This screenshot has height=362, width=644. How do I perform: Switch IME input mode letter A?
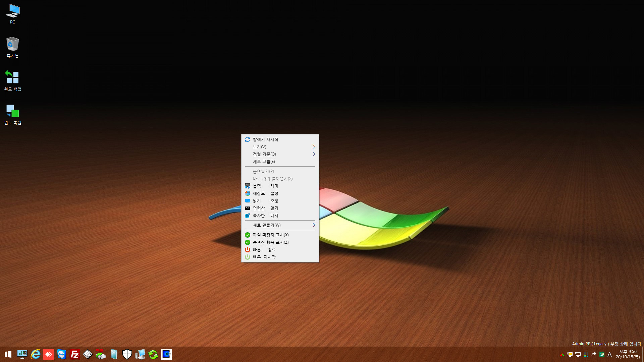[x=610, y=354]
